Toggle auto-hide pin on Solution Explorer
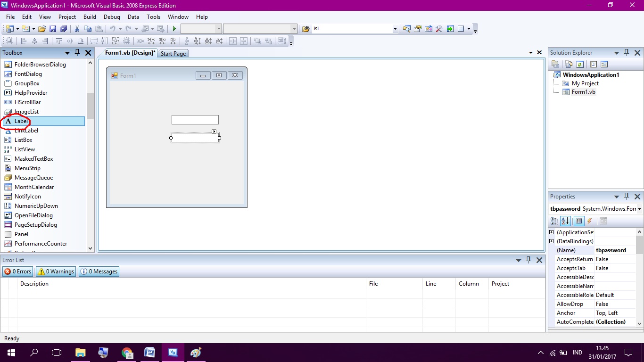Viewport: 644px width, 362px height. coord(627,52)
